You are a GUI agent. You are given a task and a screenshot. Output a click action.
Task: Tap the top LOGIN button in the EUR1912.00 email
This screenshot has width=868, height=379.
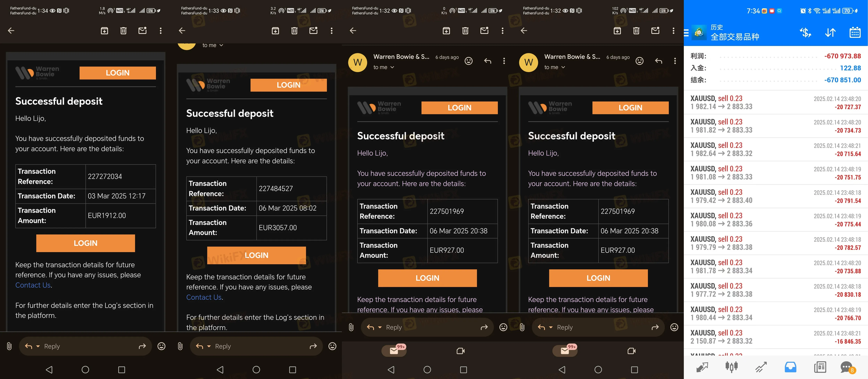coord(118,73)
